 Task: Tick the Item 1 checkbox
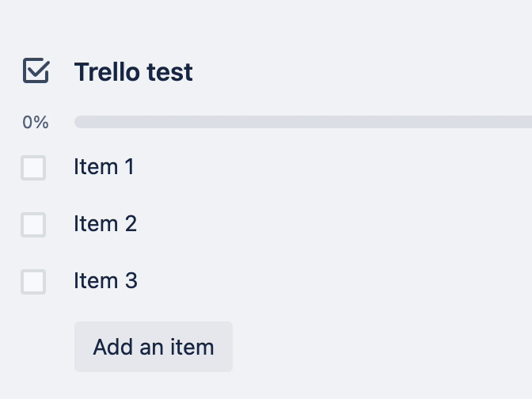click(x=33, y=168)
